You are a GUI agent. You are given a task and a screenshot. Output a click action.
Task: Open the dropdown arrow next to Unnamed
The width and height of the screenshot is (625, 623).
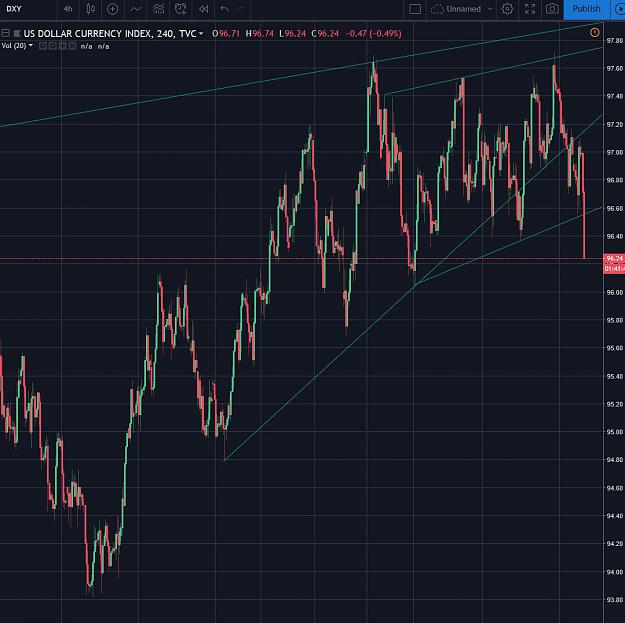pyautogui.click(x=490, y=9)
